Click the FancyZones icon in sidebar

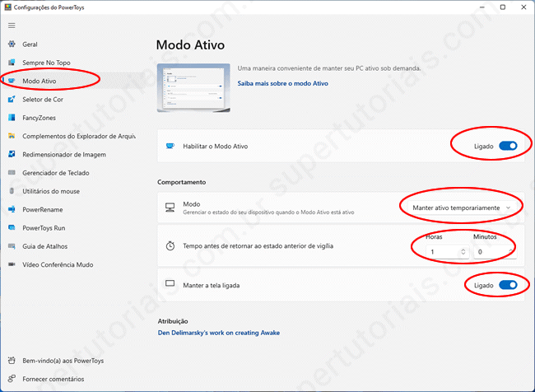click(12, 118)
